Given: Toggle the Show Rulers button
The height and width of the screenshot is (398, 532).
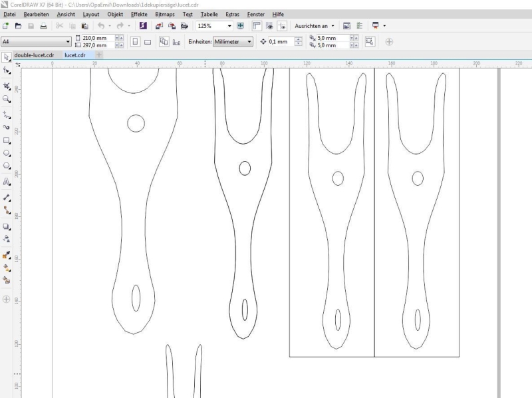Looking at the screenshot, I should tap(257, 26).
